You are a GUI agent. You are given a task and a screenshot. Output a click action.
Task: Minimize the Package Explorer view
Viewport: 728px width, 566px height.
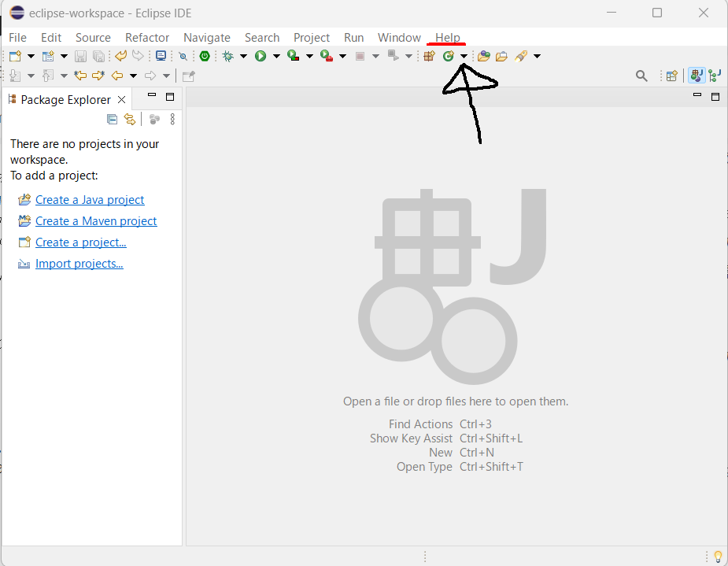coord(152,95)
